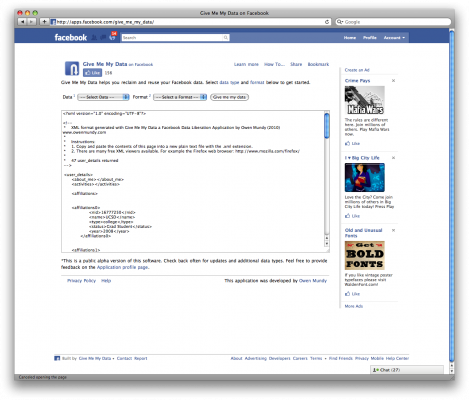Like the Mafia Wars ad

pos(352,143)
